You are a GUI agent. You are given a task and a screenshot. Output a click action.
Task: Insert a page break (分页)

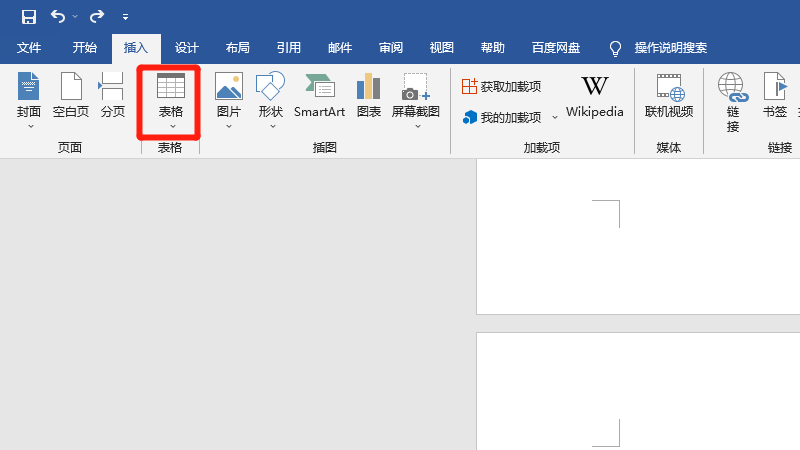(112, 95)
